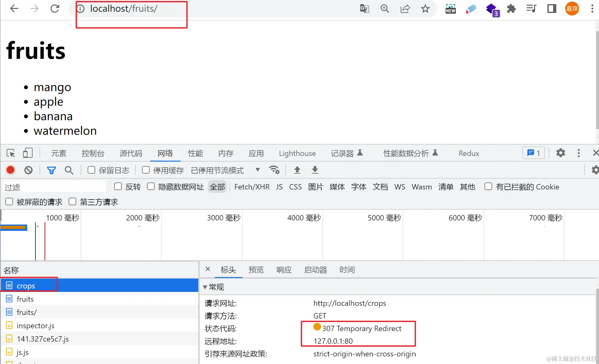599x364 pixels.
Task: Select the inspector.js request row
Action: click(100, 325)
